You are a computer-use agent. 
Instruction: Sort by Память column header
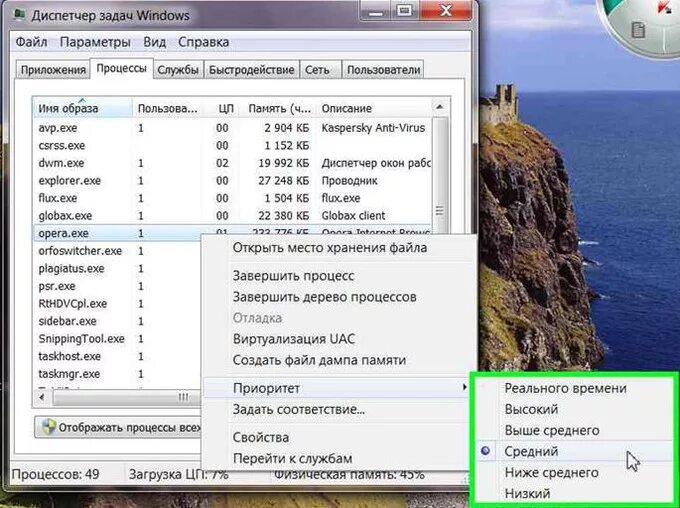click(x=279, y=108)
